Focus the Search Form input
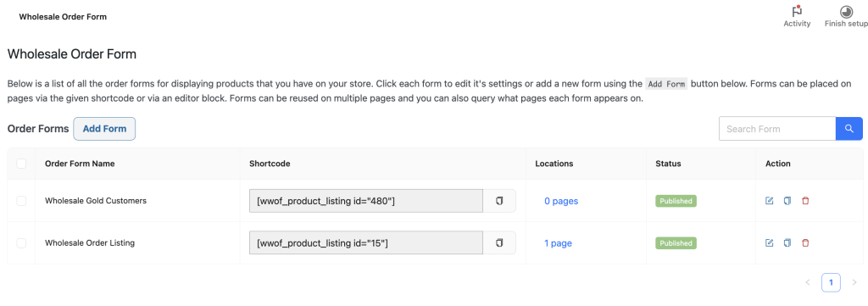This screenshot has width=868, height=306. 777,128
